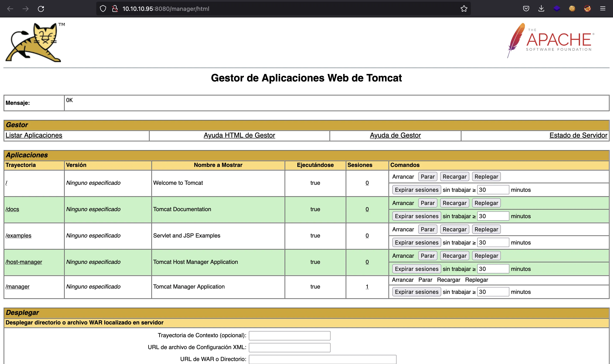Click Recargar for Servlet and JSP Examples
The width and height of the screenshot is (613, 364).
tap(454, 229)
